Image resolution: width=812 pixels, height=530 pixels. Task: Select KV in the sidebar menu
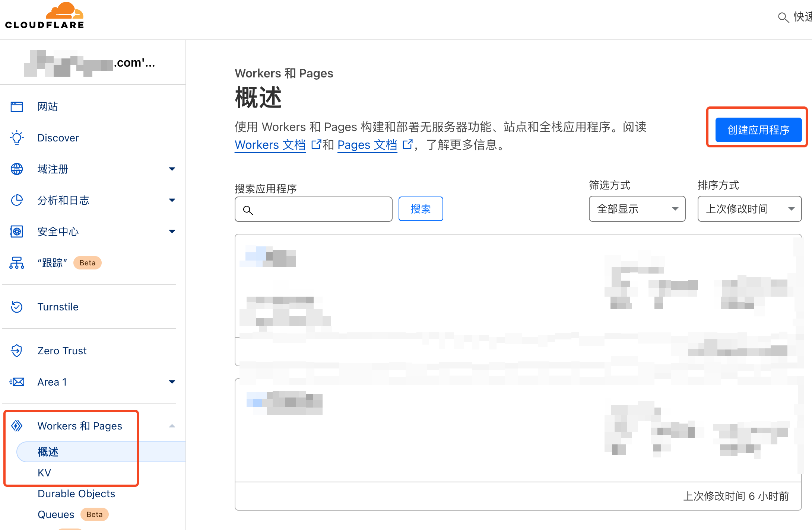click(x=44, y=473)
